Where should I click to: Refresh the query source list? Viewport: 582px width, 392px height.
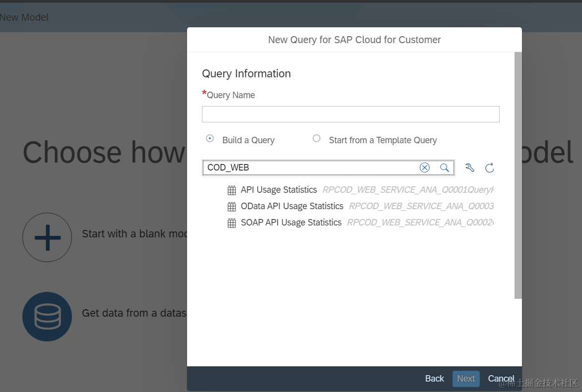[x=490, y=168]
